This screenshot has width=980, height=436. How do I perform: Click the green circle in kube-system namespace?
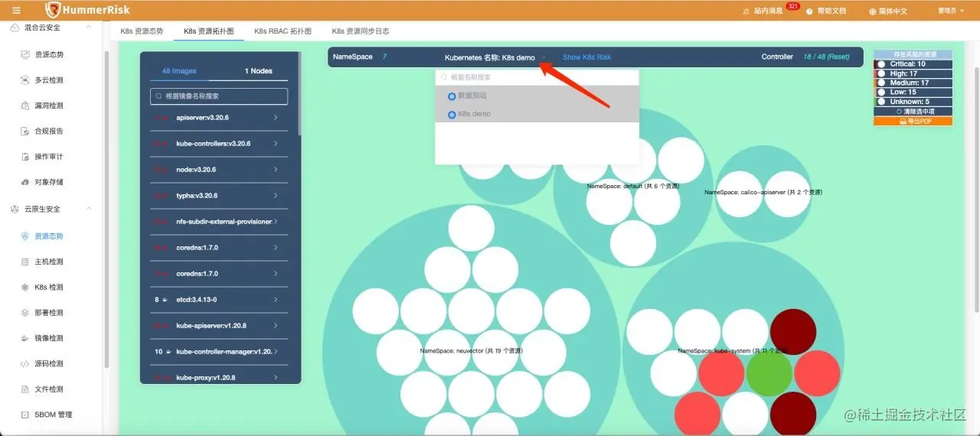click(x=769, y=373)
